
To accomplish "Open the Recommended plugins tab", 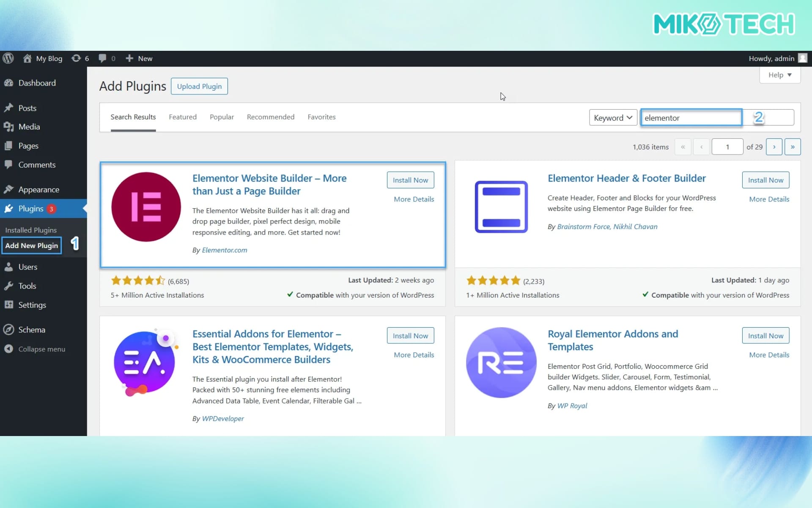I will (x=270, y=117).
